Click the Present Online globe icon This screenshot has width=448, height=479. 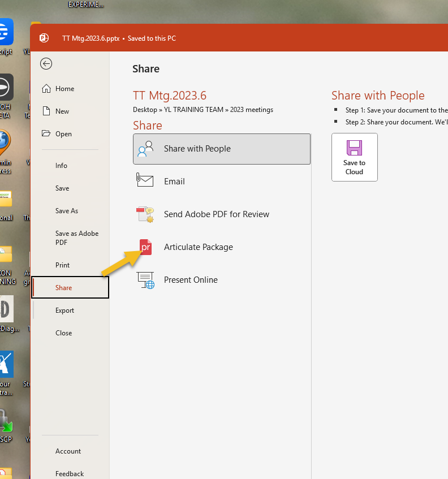(145, 280)
